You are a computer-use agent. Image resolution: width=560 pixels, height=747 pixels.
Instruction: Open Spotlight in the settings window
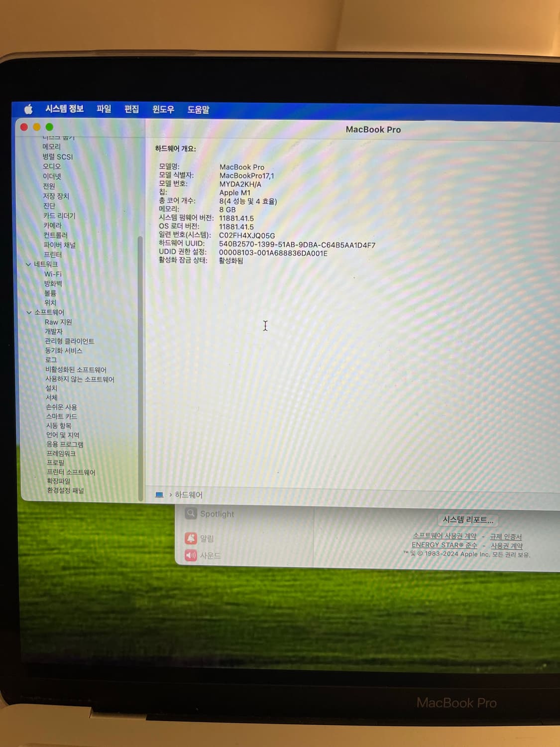point(210,513)
